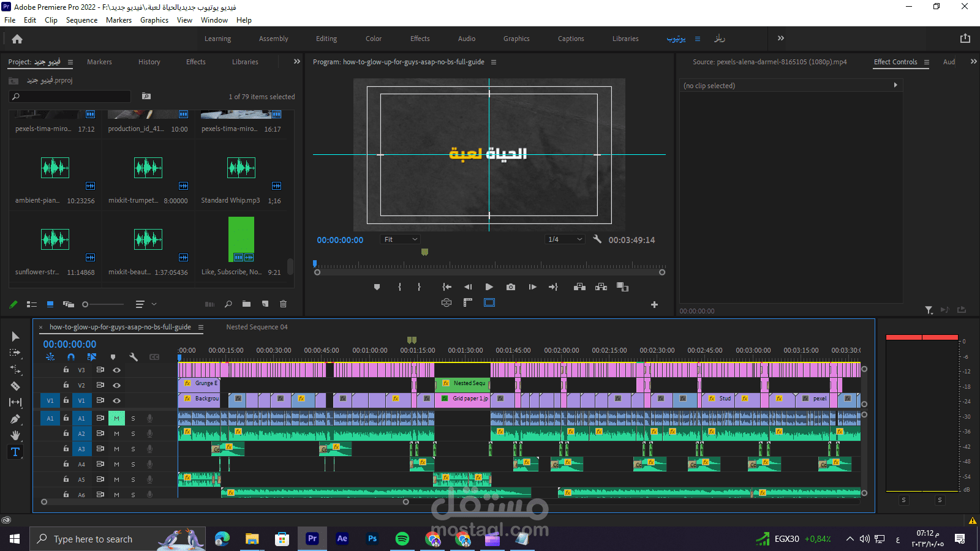This screenshot has height=551, width=980.
Task: Open timeline display settings wrench icon
Action: point(134,357)
